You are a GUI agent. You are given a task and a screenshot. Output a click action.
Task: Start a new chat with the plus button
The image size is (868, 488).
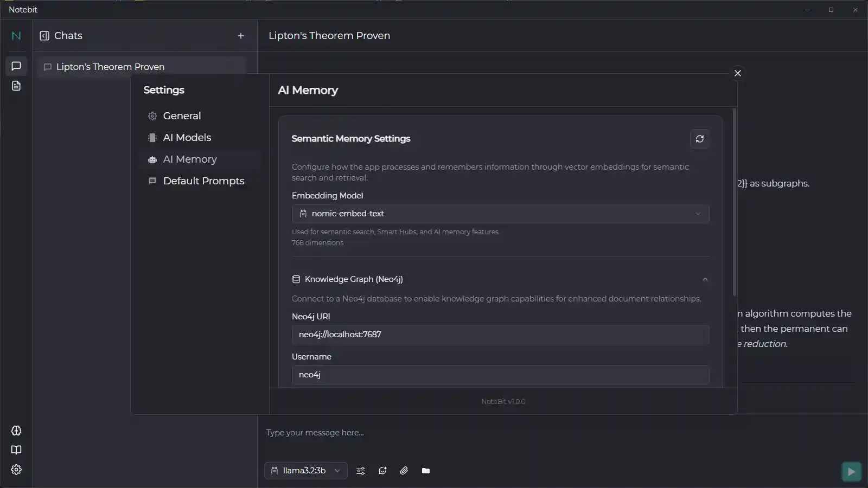(241, 35)
